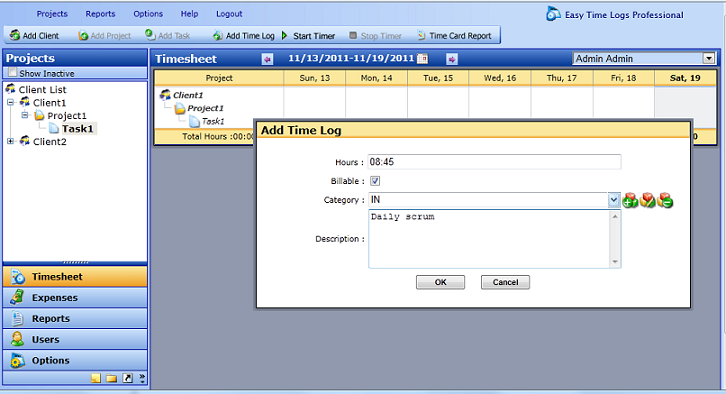The height and width of the screenshot is (394, 726).
Task: Click the chevron overflow icon in sidebar footer
Action: (142, 378)
